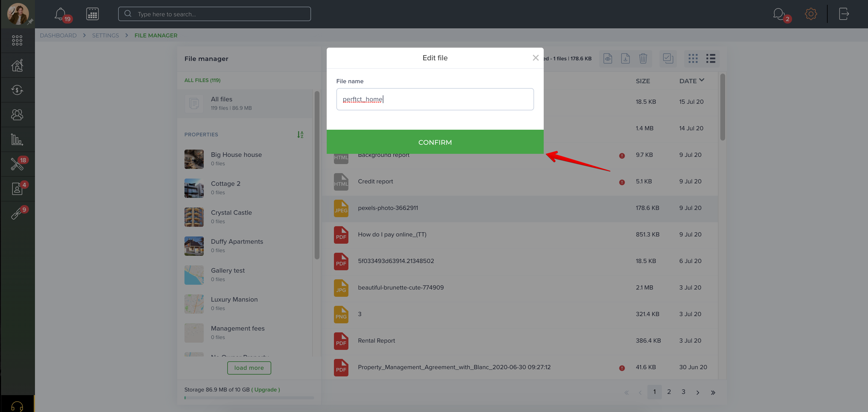Open Duffy Apartments property
The width and height of the screenshot is (868, 412).
pyautogui.click(x=245, y=246)
